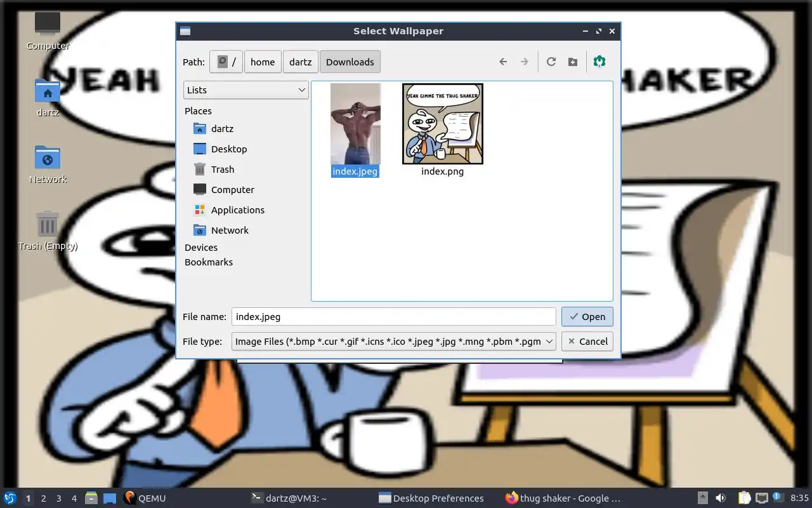Switch to workspace 4 in the pager
The image size is (812, 508).
click(x=74, y=498)
